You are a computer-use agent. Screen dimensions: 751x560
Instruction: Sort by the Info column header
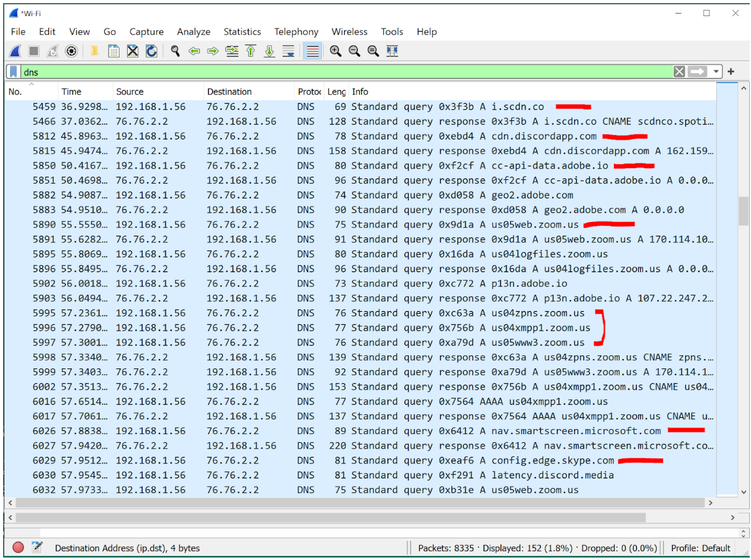tap(532, 92)
